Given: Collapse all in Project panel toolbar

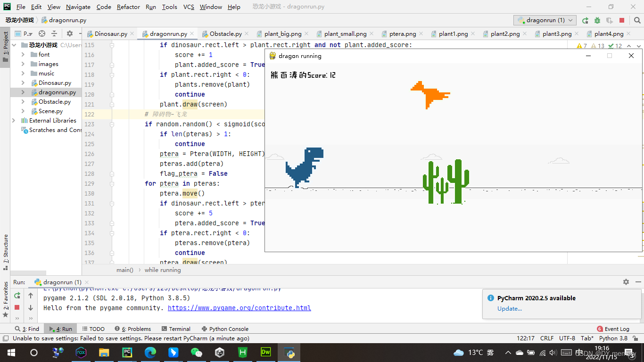Looking at the screenshot, I should tap(54, 33).
